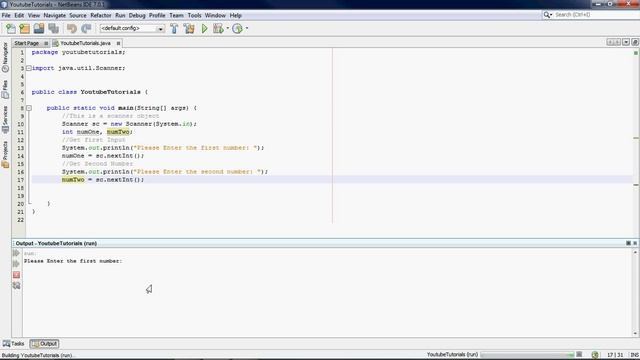The width and height of the screenshot is (640, 360).
Task: Click the Undo toolbar icon
Action: click(72, 29)
